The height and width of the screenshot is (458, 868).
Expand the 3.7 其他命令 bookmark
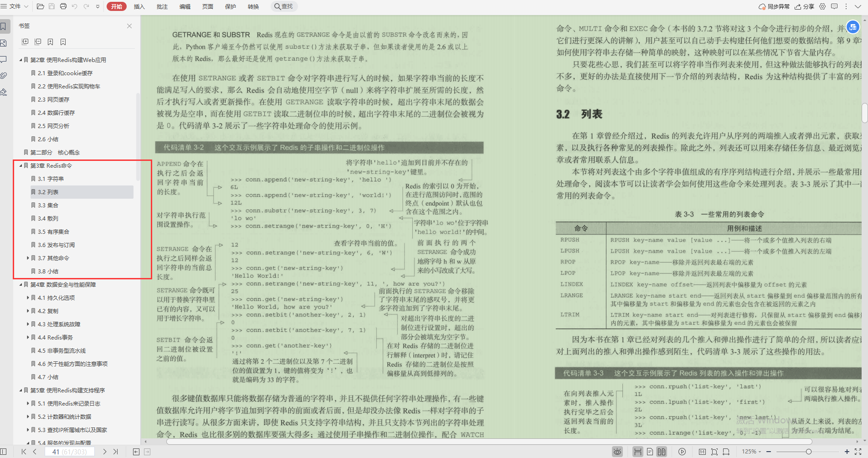pos(28,258)
